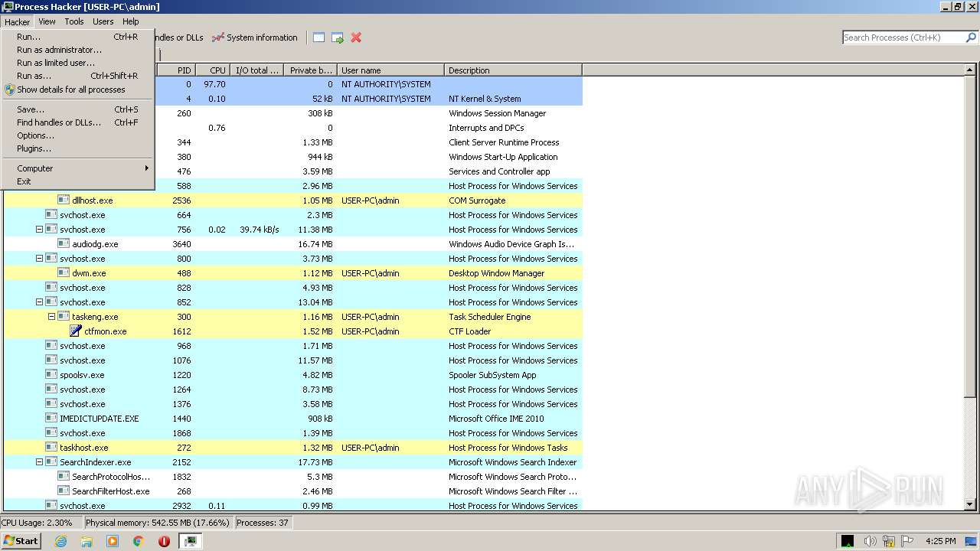Click the System information toolbar button

[x=254, y=37]
